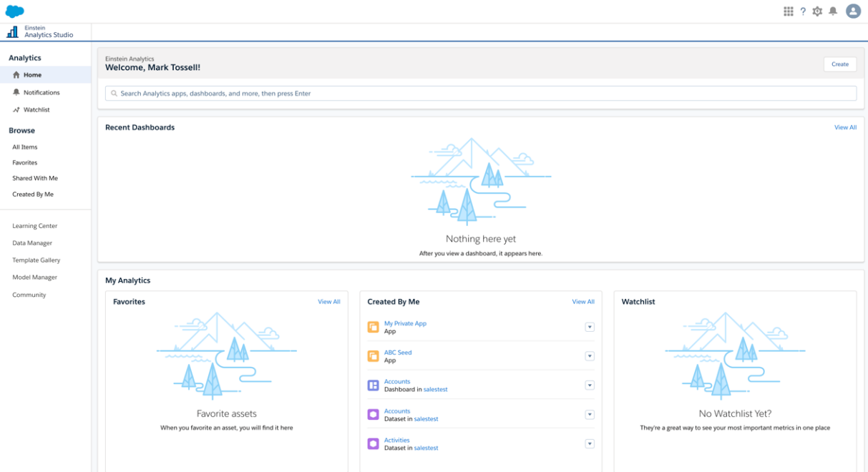This screenshot has height=472, width=868.
Task: Open the app launcher grid icon
Action: tap(788, 11)
